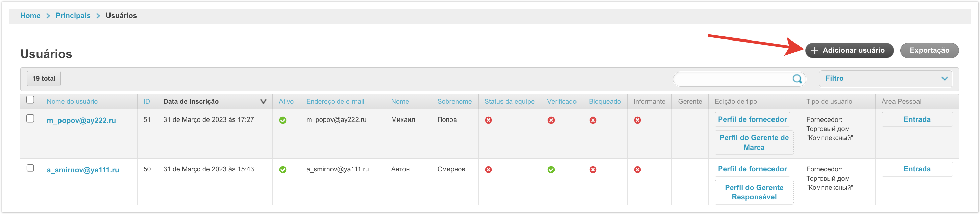Click the magnifying glass search icon
Image resolution: width=980 pixels, height=214 pixels.
tap(797, 79)
